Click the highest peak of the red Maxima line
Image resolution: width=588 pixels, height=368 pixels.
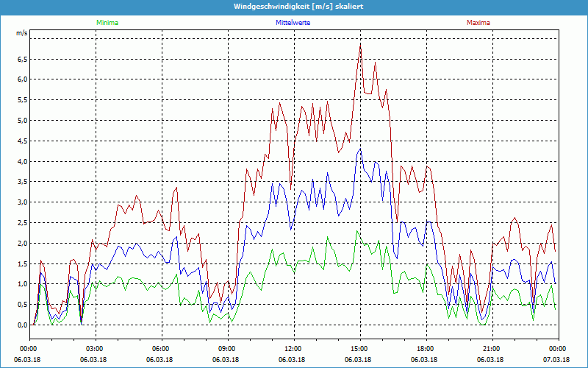pos(360,44)
